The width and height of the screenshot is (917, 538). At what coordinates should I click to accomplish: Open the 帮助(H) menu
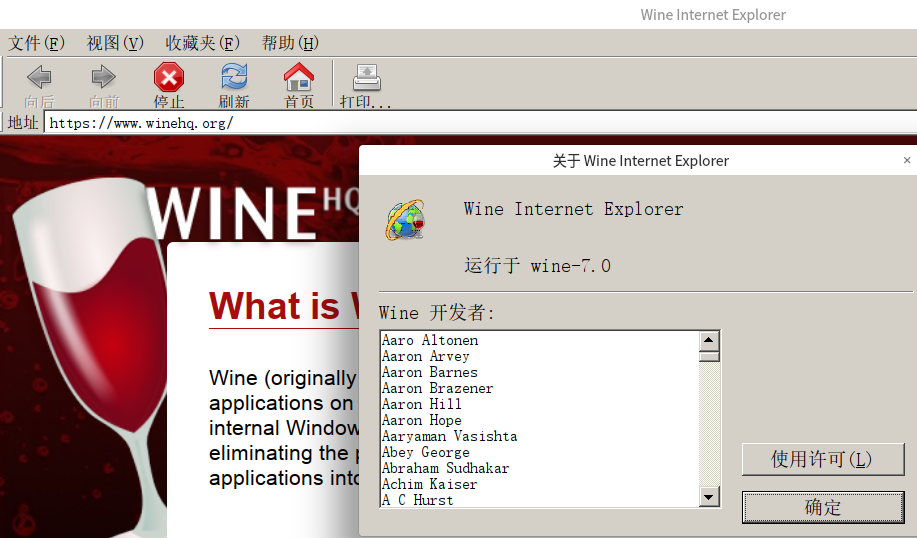tap(290, 43)
